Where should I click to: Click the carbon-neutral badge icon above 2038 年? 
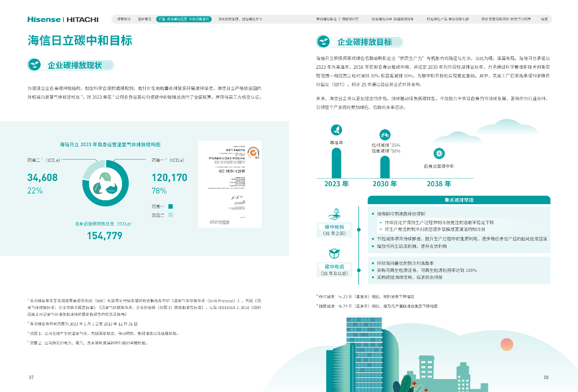click(x=439, y=153)
